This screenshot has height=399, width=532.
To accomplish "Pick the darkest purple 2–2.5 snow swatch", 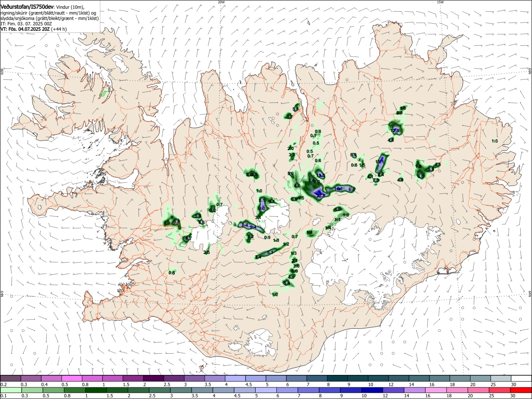I will pyautogui.click(x=153, y=378).
